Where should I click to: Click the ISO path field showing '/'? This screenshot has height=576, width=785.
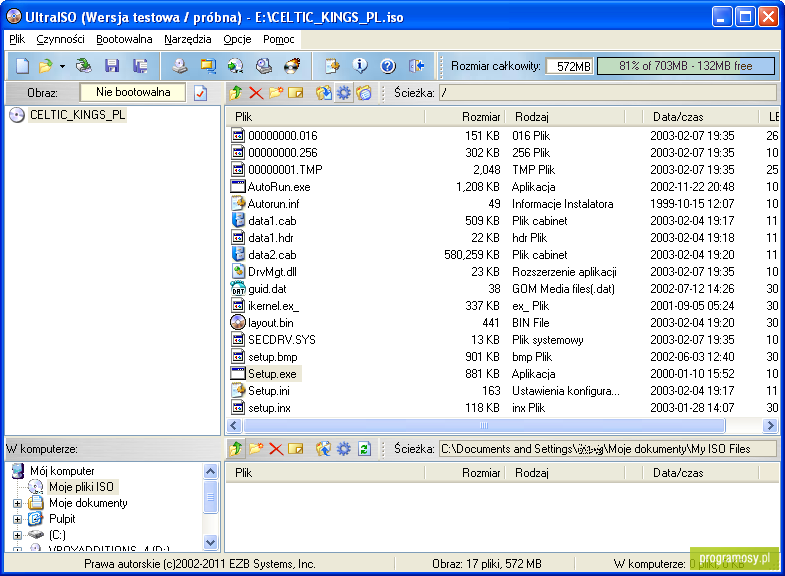(x=608, y=93)
